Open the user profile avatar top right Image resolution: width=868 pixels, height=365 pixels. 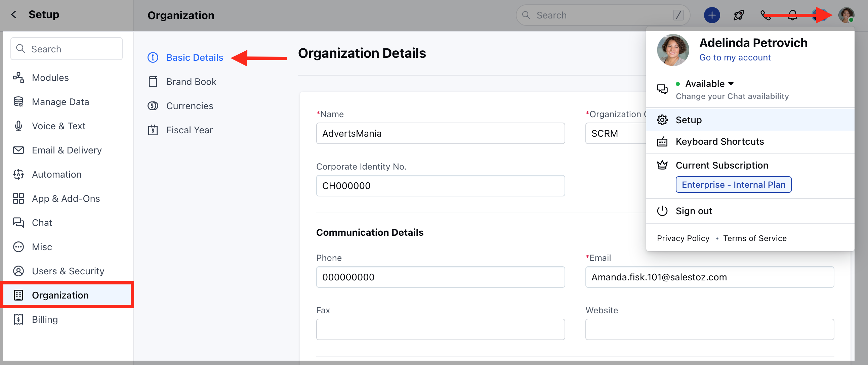[846, 15]
